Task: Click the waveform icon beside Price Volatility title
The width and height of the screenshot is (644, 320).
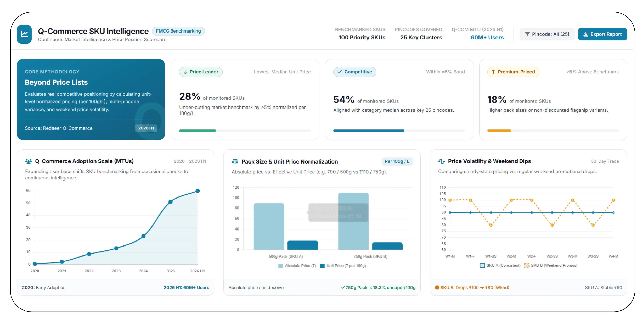Action: click(442, 161)
